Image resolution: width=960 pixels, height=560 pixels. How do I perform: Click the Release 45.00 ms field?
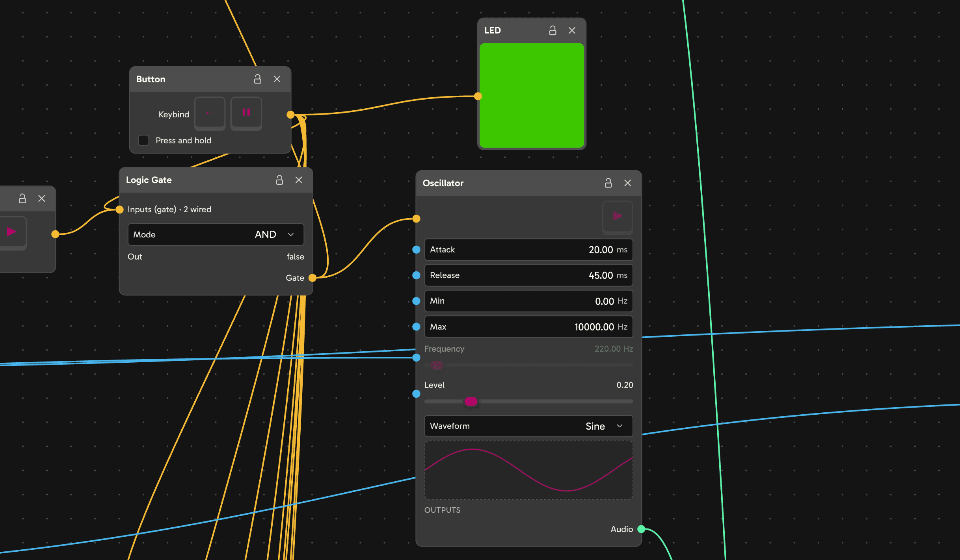coord(528,275)
